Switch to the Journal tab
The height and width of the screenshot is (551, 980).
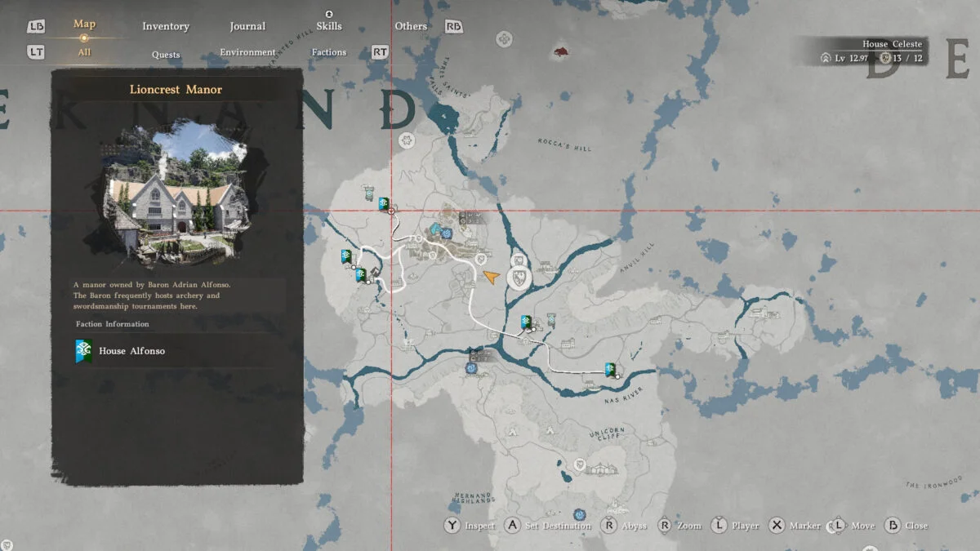pyautogui.click(x=247, y=26)
